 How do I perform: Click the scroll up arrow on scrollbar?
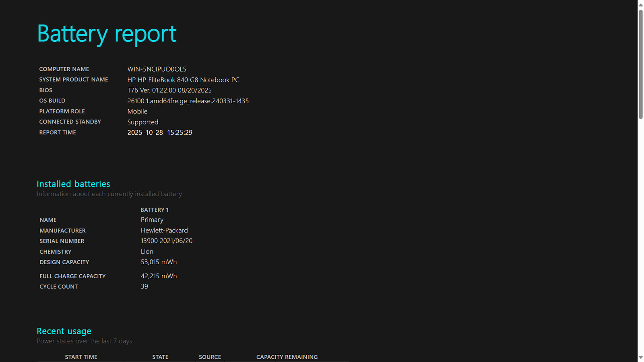(640, 5)
